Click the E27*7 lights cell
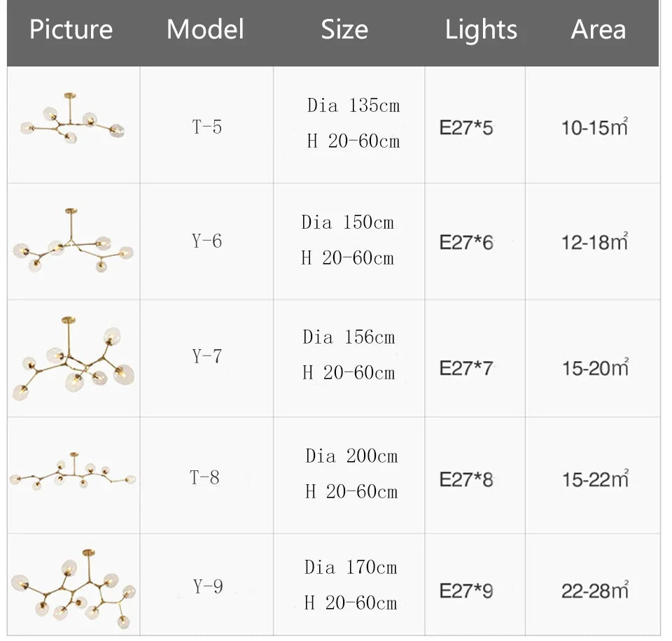672x641 pixels. pyautogui.click(x=467, y=368)
